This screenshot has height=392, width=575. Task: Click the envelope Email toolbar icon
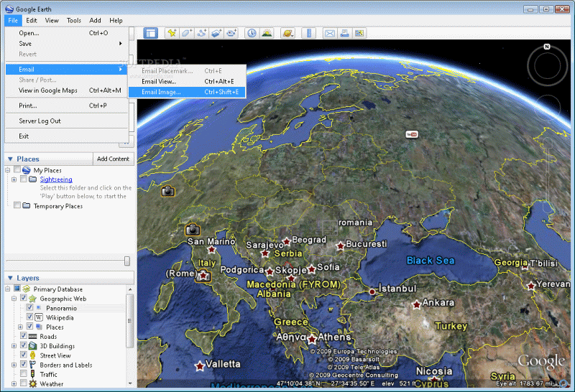pyautogui.click(x=330, y=33)
